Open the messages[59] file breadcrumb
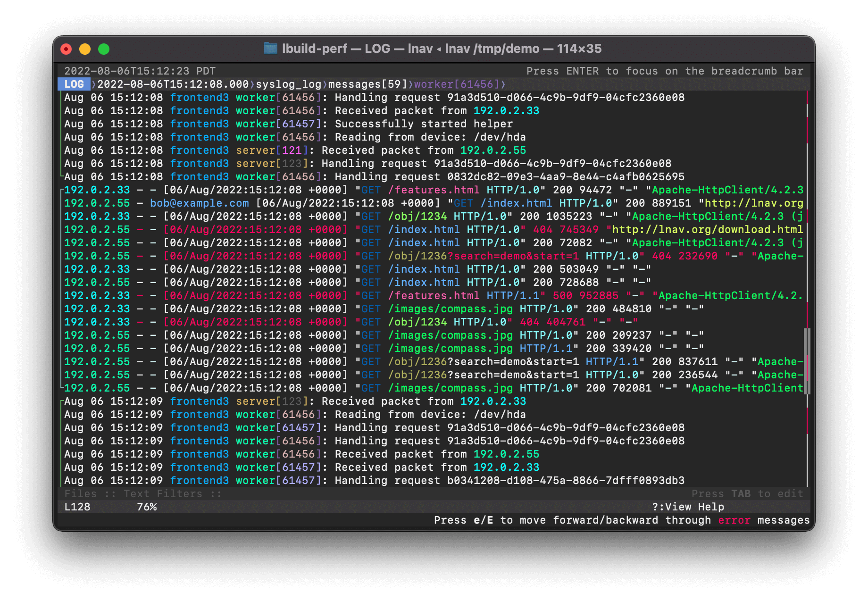 pyautogui.click(x=367, y=84)
